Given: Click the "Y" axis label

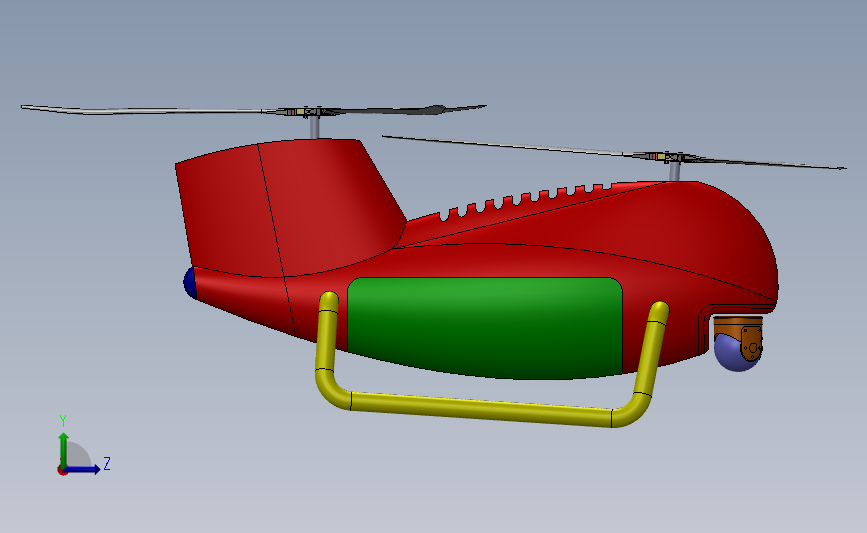Looking at the screenshot, I should 63,421.
